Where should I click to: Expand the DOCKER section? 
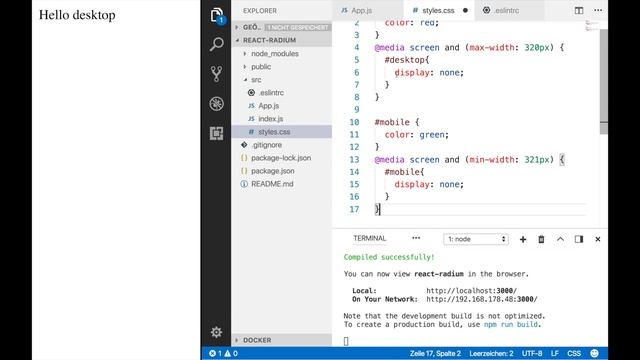coord(282,340)
